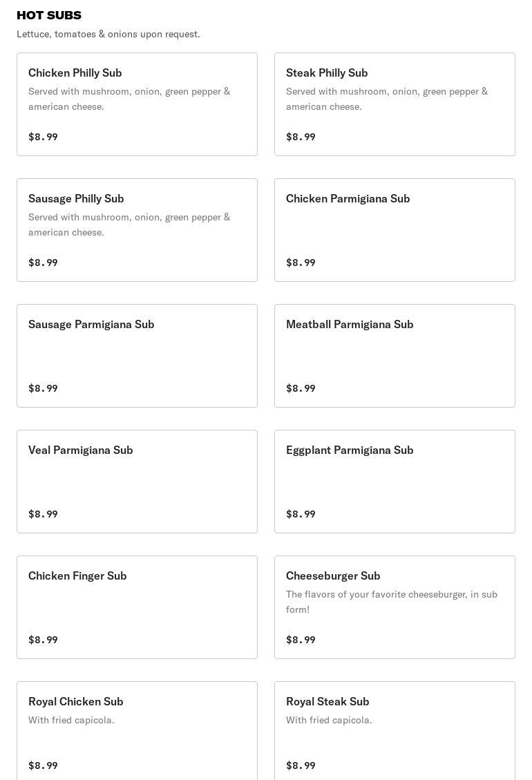The image size is (532, 780).
Task: Click the Steak Philly Sub $8.99 price
Action: click(x=301, y=137)
